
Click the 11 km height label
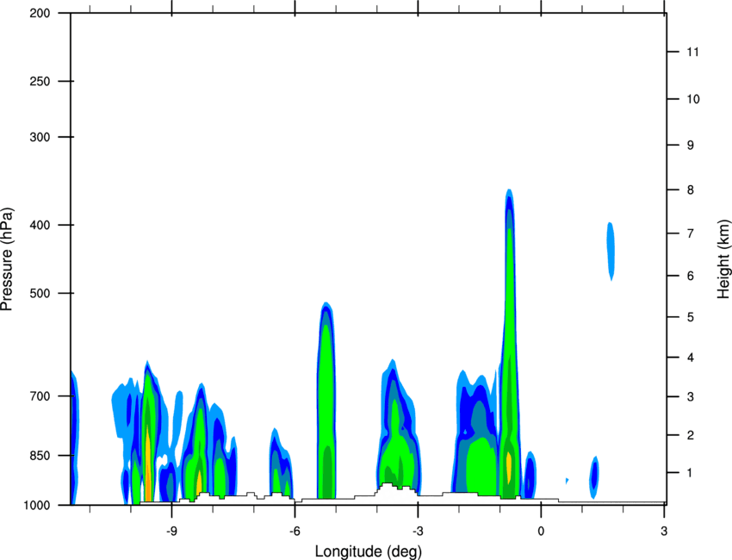pos(692,52)
